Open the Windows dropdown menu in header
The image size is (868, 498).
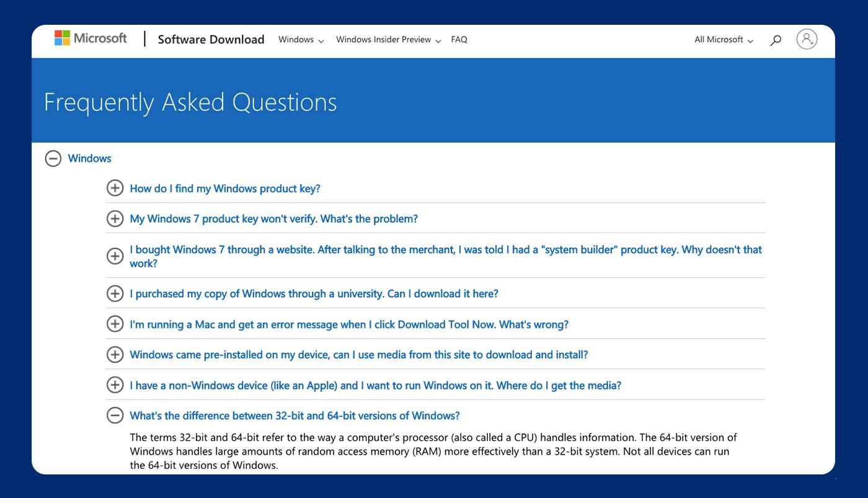pyautogui.click(x=301, y=40)
